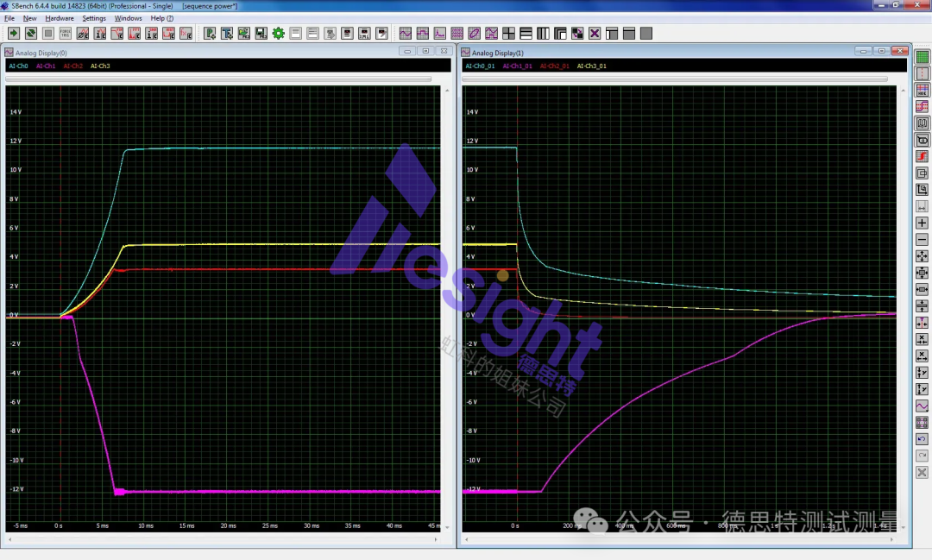
Task: Click the FFT calculation toolbar icon
Action: (x=134, y=34)
